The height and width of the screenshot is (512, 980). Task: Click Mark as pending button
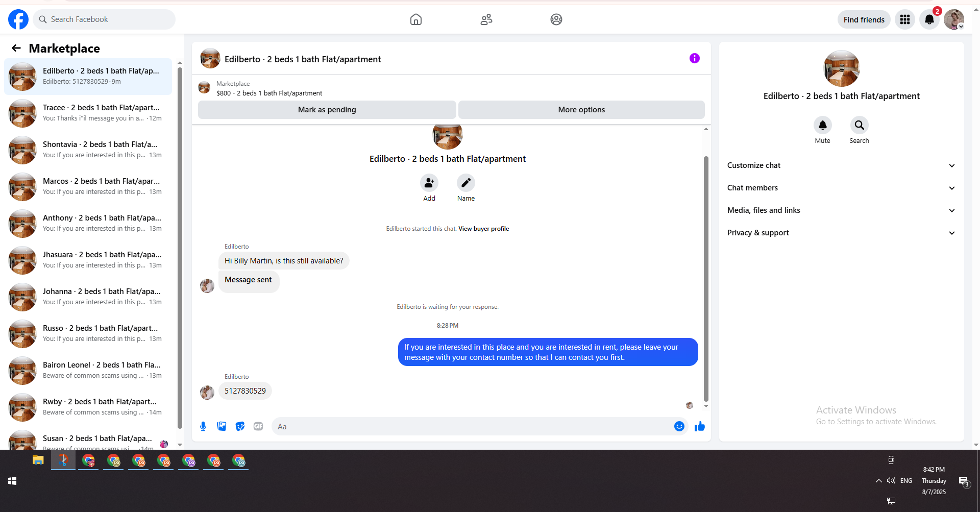[327, 110]
